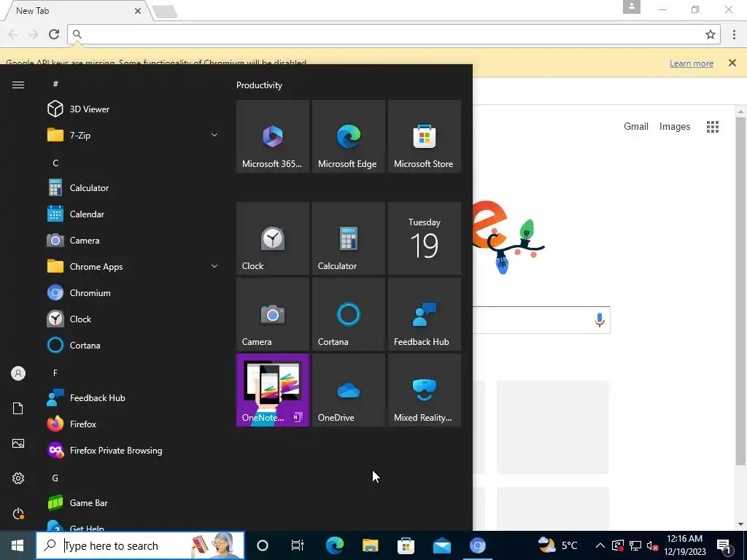Open Pictures from the Start sidebar
Viewport: 747px width, 560px height.
(x=18, y=443)
